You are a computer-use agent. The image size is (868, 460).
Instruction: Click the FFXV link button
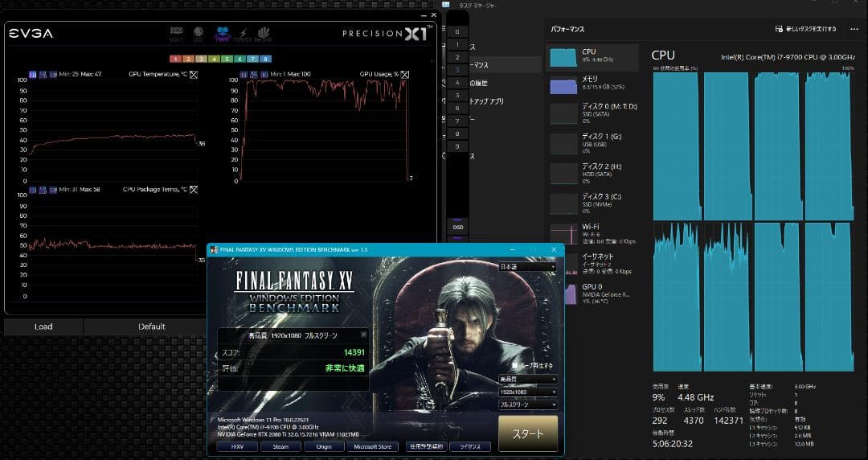click(x=236, y=446)
